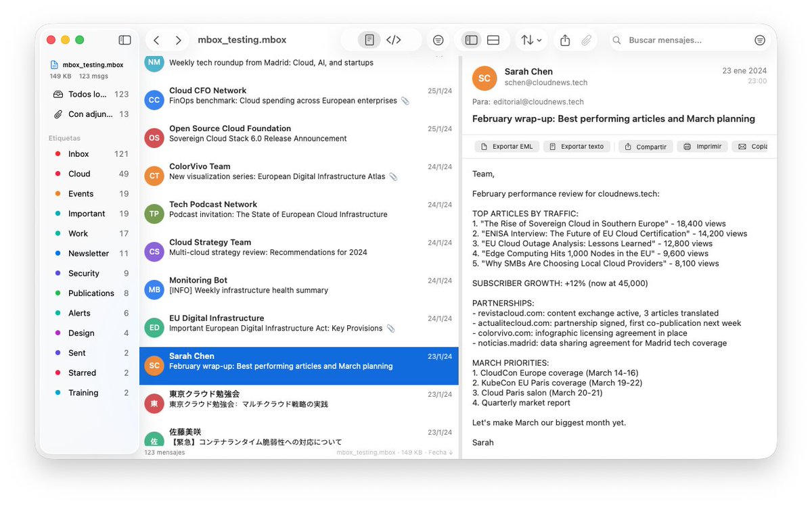Select the Cloud label
812x505 pixels.
tap(90, 174)
